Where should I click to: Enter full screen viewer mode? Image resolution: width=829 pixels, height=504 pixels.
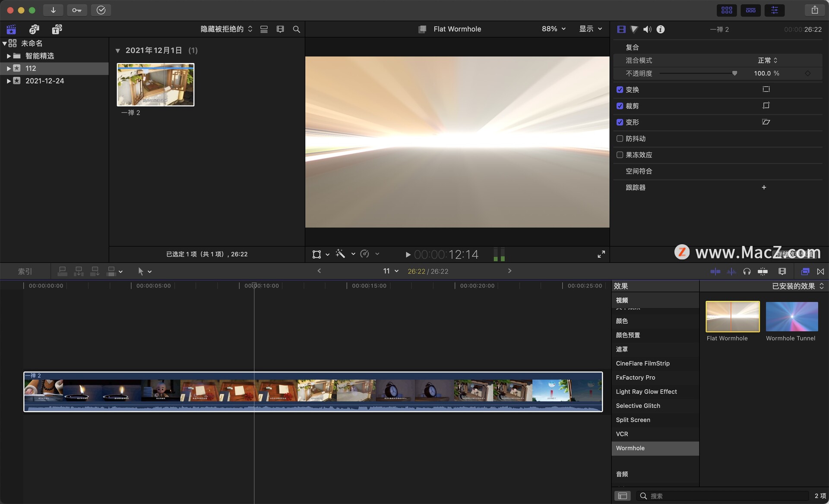tap(601, 254)
